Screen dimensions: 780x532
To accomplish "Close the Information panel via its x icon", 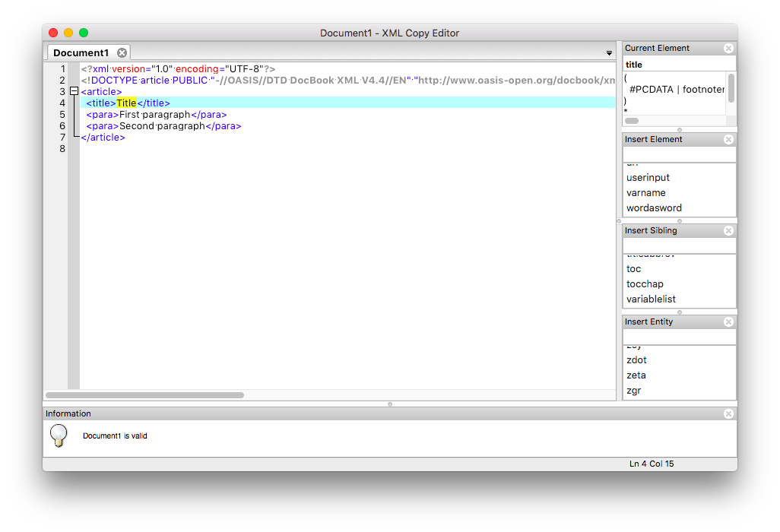I will click(728, 413).
